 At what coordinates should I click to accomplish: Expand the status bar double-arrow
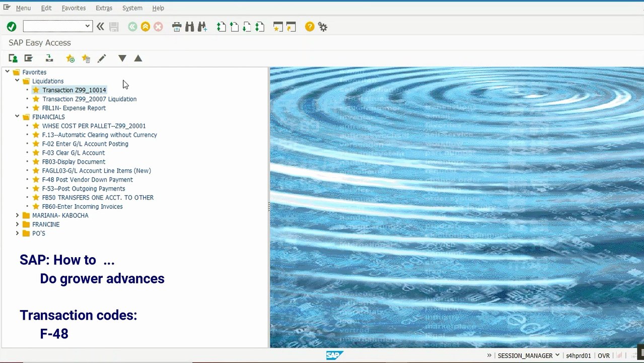pyautogui.click(x=489, y=355)
